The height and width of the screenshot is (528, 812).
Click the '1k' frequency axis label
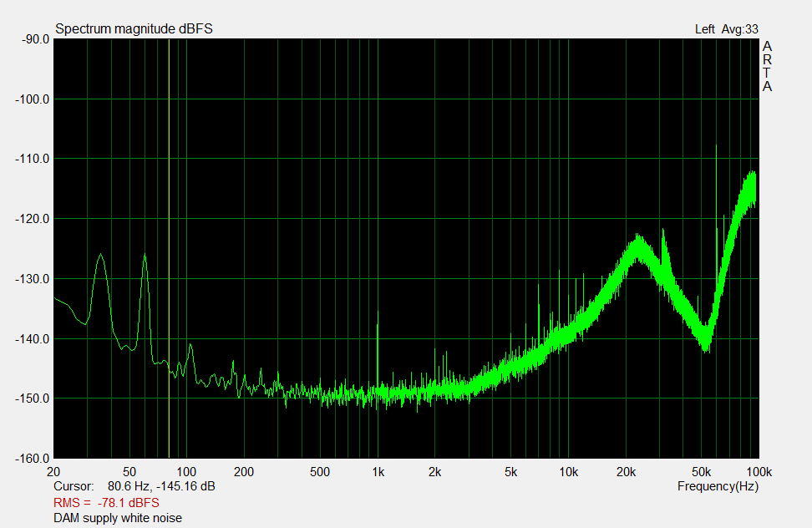(x=378, y=472)
